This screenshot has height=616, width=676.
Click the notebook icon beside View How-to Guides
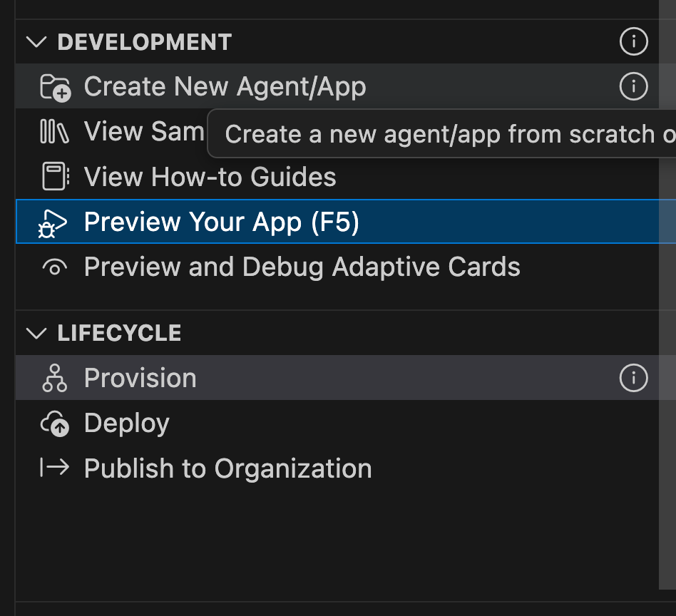pos(55,177)
